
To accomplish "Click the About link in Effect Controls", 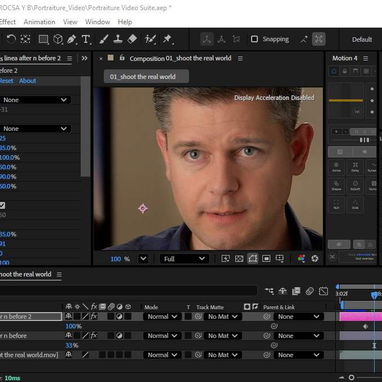I will coord(27,81).
